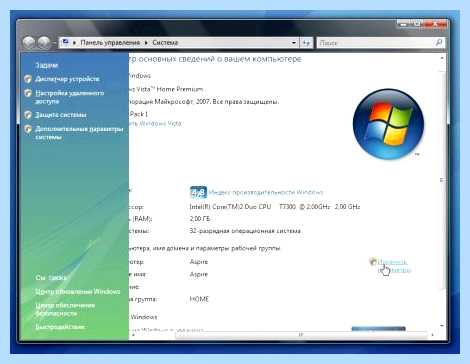Click shield icon beside Настройка удаленного доступа
Image resolution: width=470 pixels, height=364 pixels.
click(x=28, y=93)
